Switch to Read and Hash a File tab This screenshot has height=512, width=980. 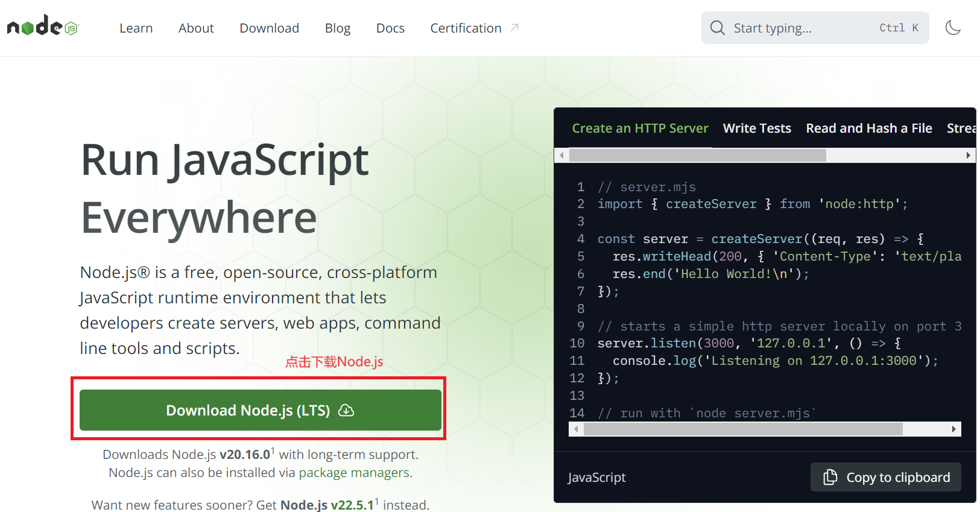[x=869, y=128]
